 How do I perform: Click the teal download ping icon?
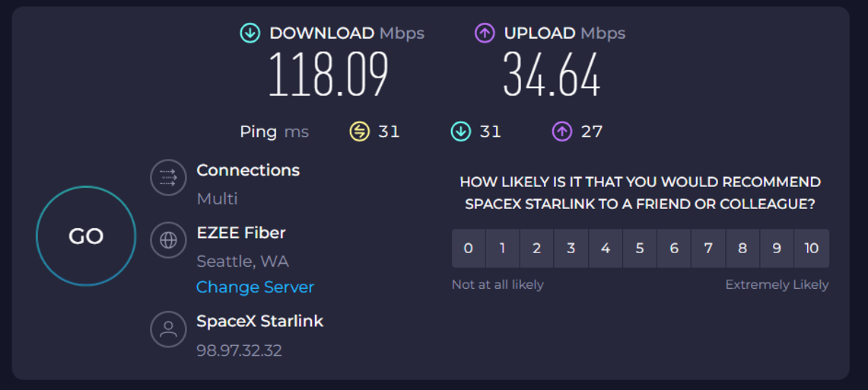point(460,132)
